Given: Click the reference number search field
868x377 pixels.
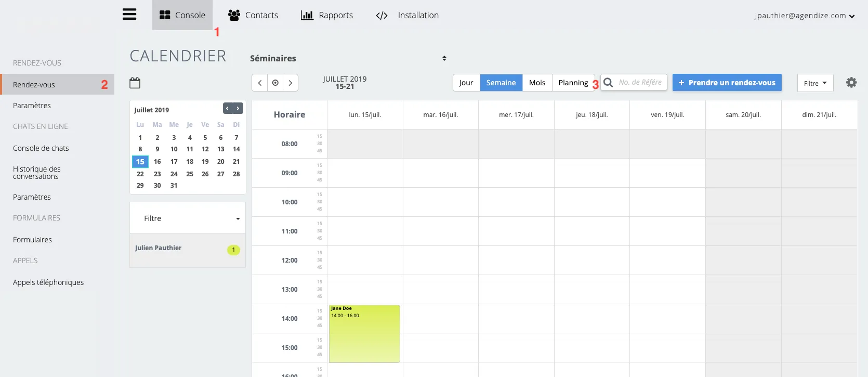Looking at the screenshot, I should click(x=640, y=82).
